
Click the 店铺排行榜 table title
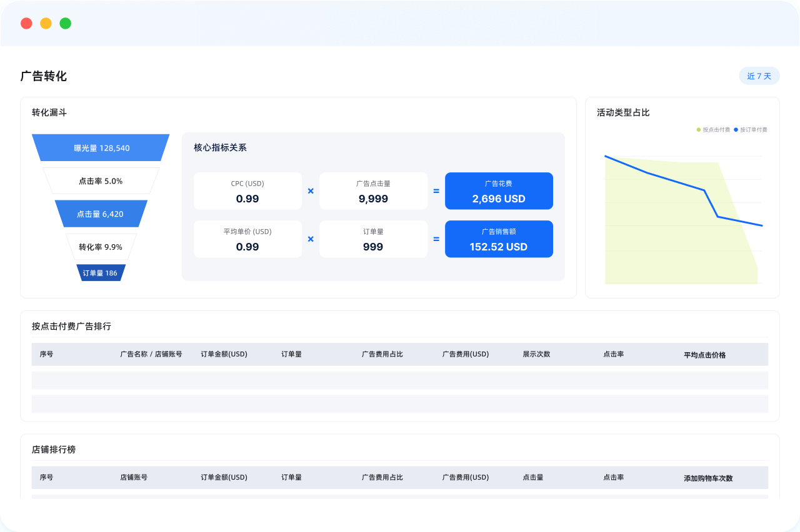pos(54,450)
